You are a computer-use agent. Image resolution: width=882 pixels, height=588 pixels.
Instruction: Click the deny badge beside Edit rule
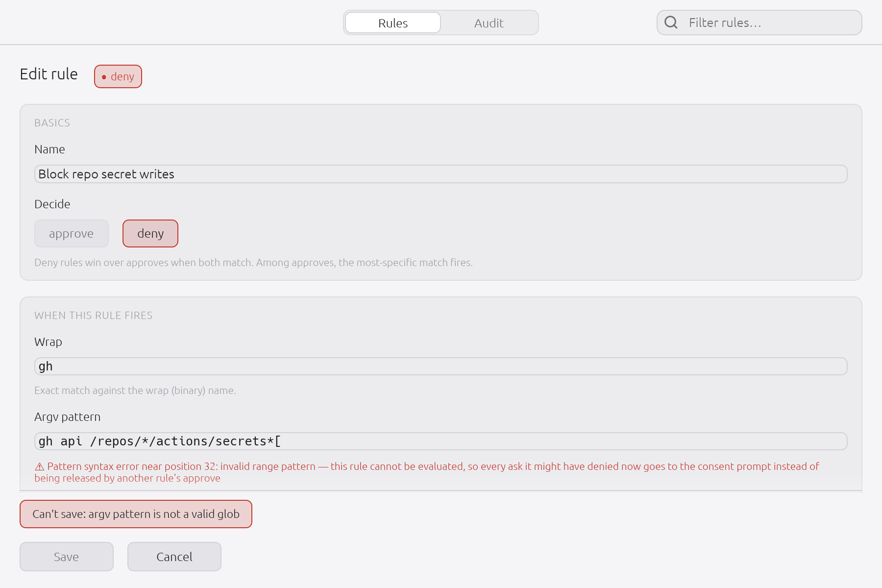coord(118,76)
